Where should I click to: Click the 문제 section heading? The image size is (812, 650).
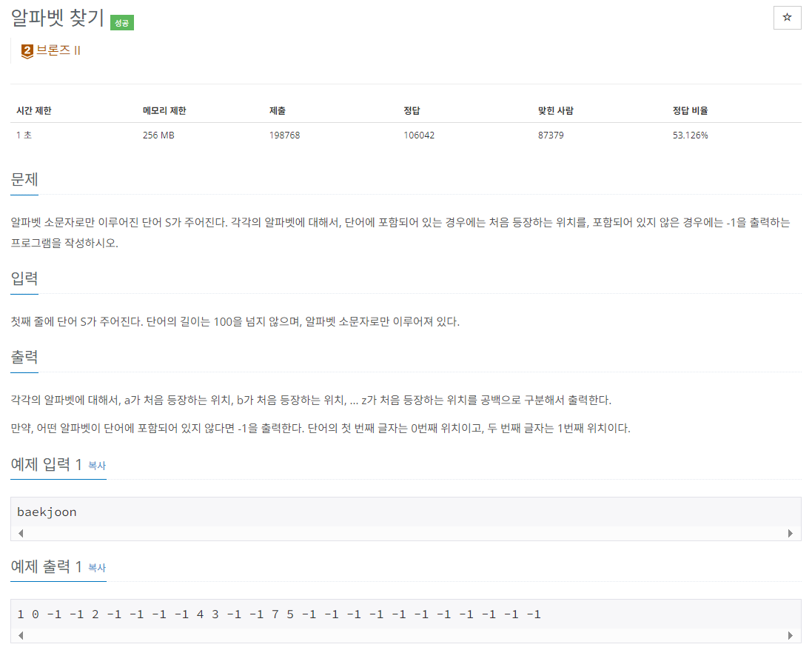click(x=24, y=179)
